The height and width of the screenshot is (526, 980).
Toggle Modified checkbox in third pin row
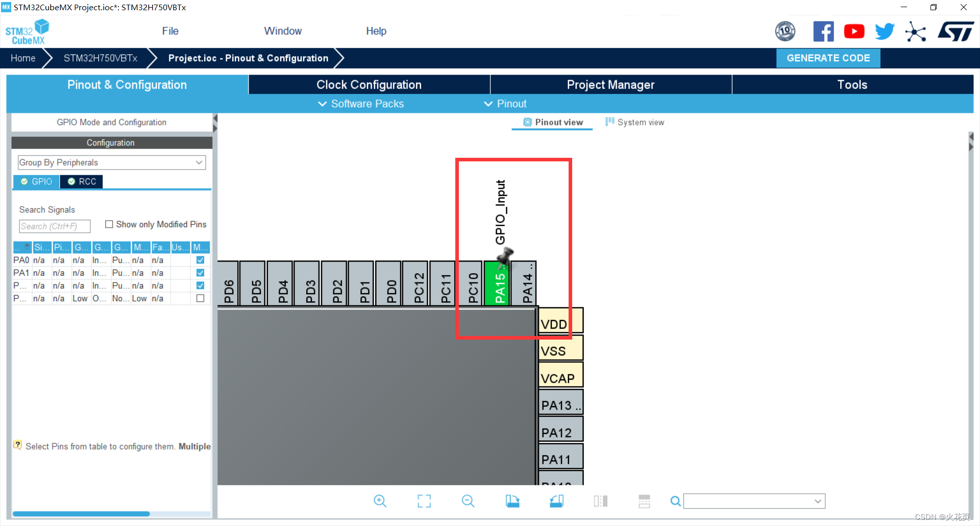pyautogui.click(x=201, y=285)
